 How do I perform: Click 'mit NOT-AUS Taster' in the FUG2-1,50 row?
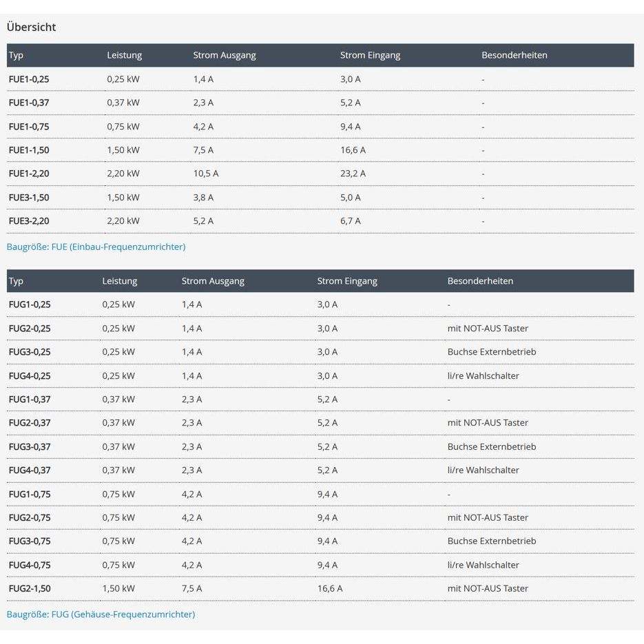pos(488,589)
